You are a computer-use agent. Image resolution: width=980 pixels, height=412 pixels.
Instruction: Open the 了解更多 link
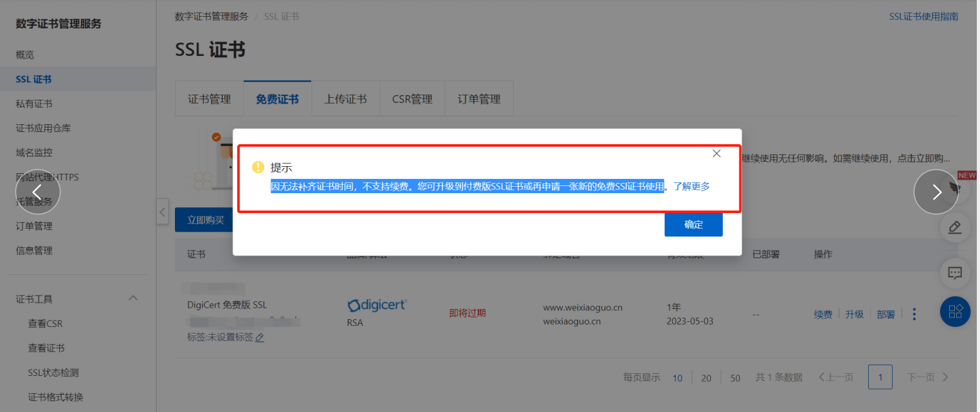click(x=691, y=187)
